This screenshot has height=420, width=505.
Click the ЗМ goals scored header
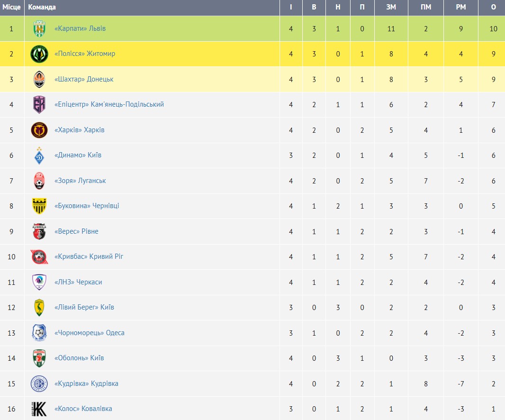[x=391, y=7]
